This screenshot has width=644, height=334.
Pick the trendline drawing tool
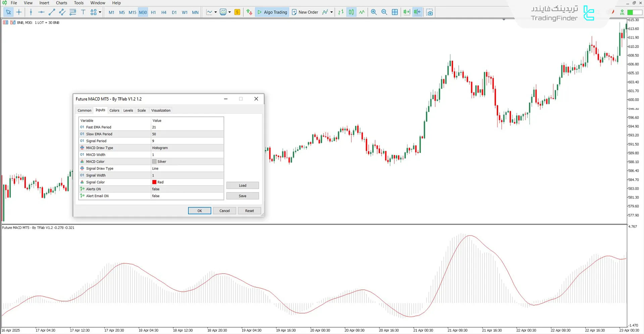coord(52,12)
